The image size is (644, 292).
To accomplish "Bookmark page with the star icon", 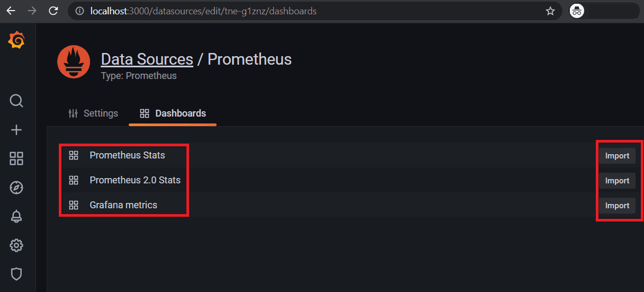I will (x=550, y=11).
